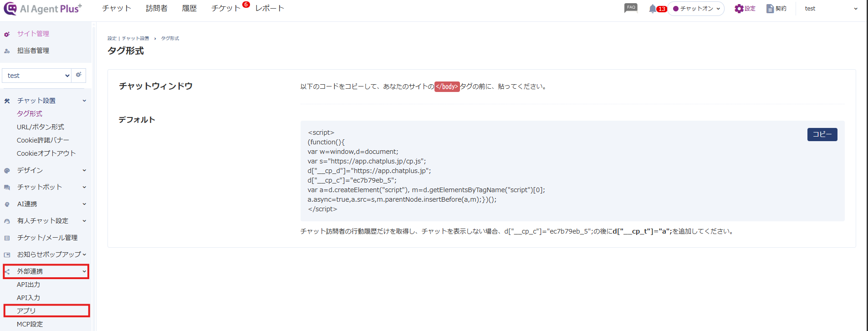
Task: Click チャット設置 breadcrumb link
Action: coord(135,38)
